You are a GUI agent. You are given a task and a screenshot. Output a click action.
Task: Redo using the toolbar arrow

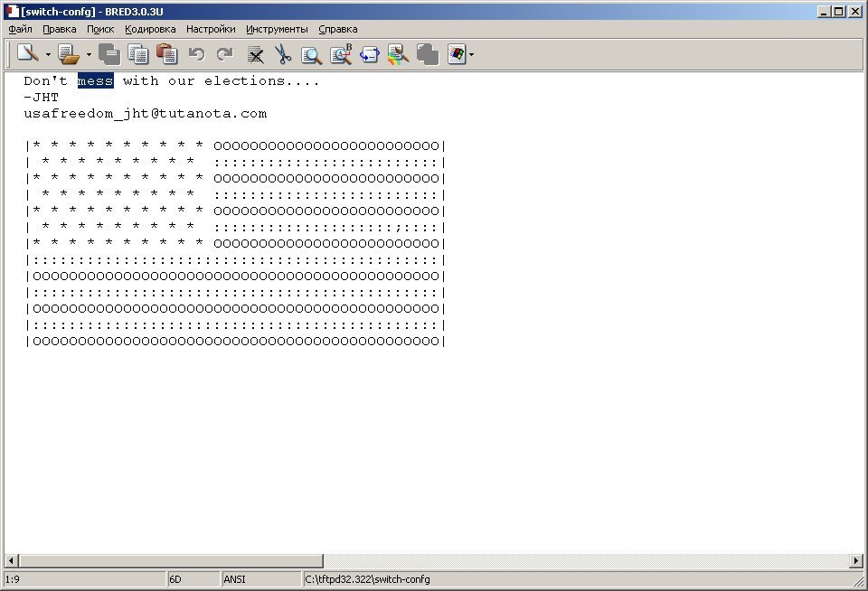pos(224,54)
